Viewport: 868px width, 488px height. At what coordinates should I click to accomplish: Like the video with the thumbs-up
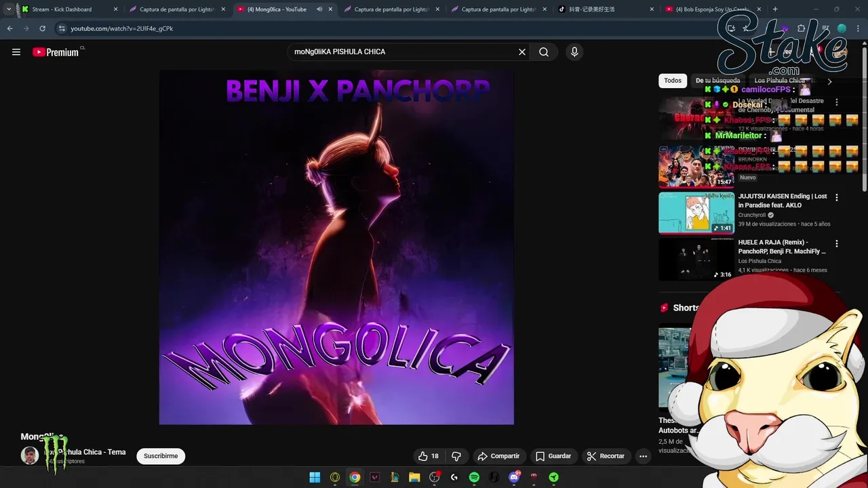click(x=428, y=456)
